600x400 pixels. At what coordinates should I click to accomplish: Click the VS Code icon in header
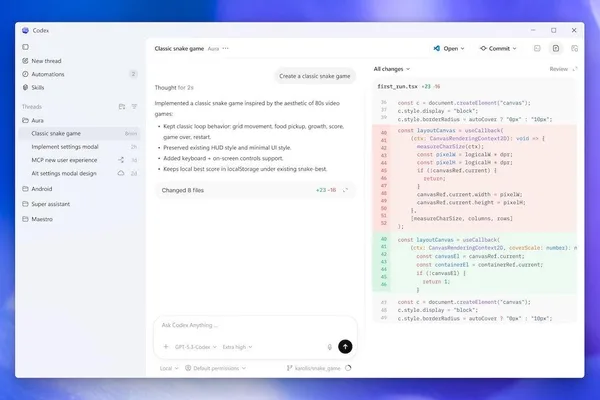[x=437, y=49]
